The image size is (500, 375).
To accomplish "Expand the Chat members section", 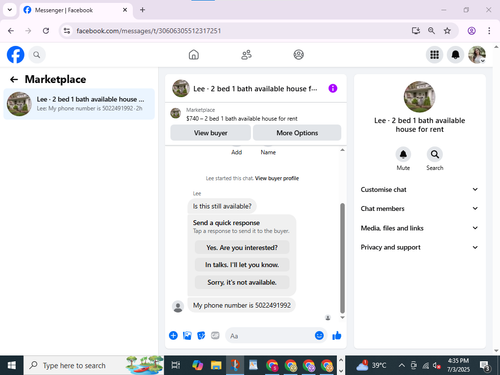I will [x=419, y=208].
